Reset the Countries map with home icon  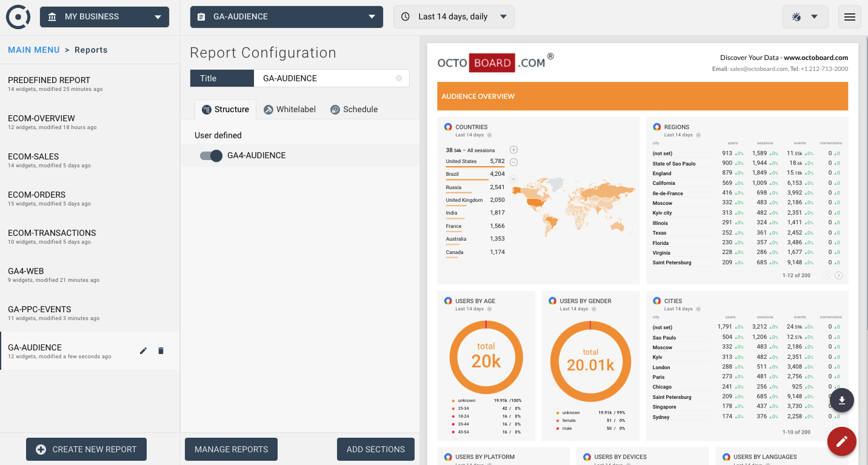point(513,179)
